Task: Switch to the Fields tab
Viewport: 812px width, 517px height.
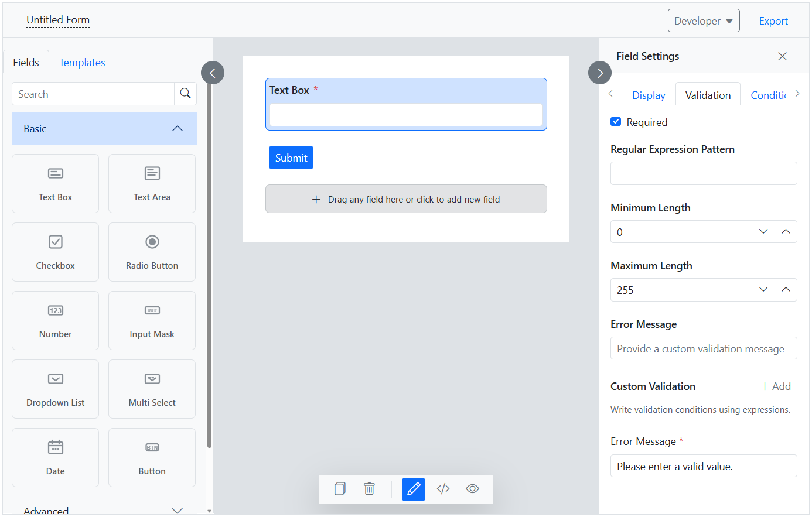Action: click(26, 62)
